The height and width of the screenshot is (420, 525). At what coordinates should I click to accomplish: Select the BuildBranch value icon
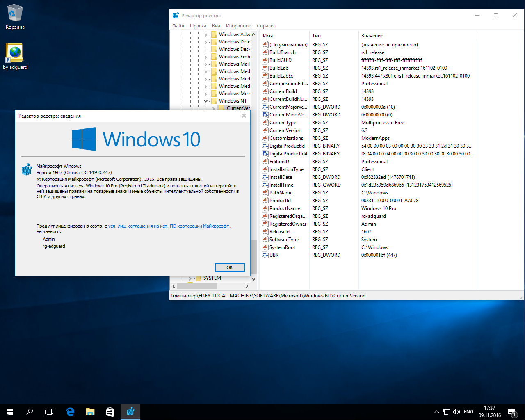pos(265,52)
